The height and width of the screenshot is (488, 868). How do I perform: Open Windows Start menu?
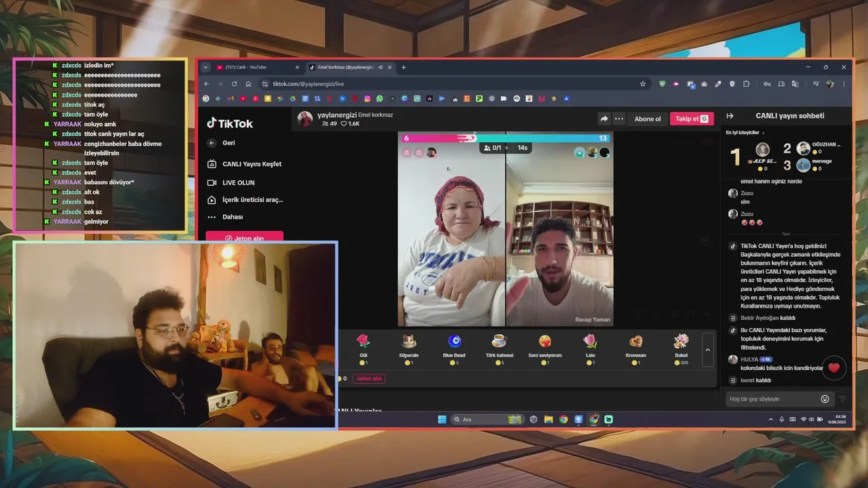[x=442, y=420]
